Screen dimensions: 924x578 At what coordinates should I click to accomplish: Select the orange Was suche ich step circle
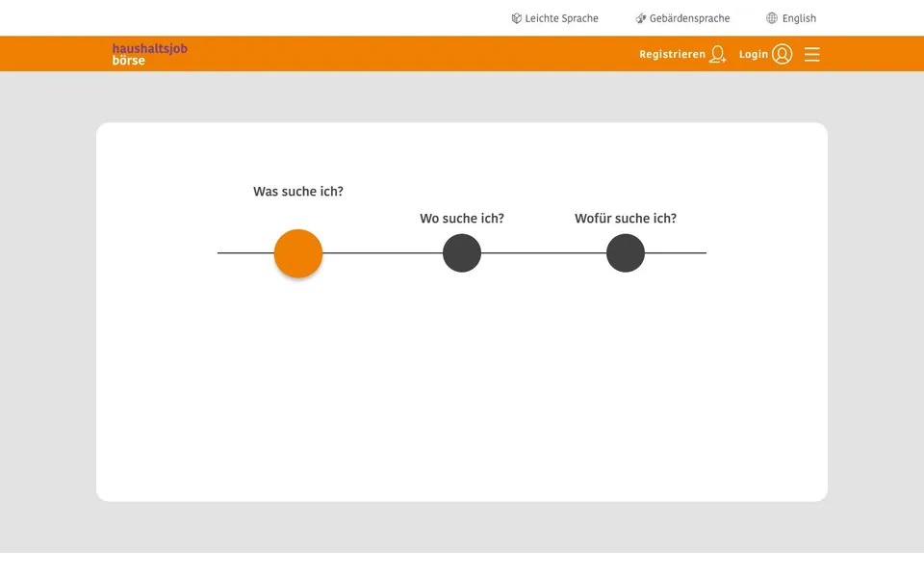coord(298,253)
